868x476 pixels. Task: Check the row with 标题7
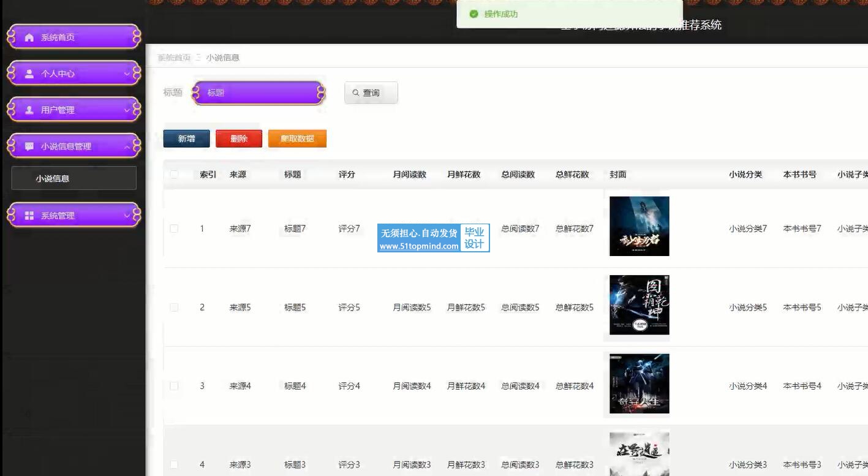click(x=174, y=229)
